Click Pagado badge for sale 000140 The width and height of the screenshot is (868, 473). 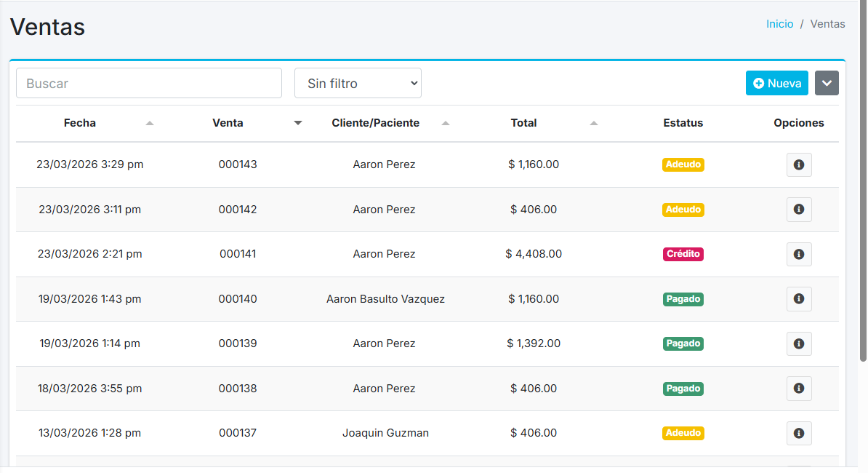coord(683,299)
